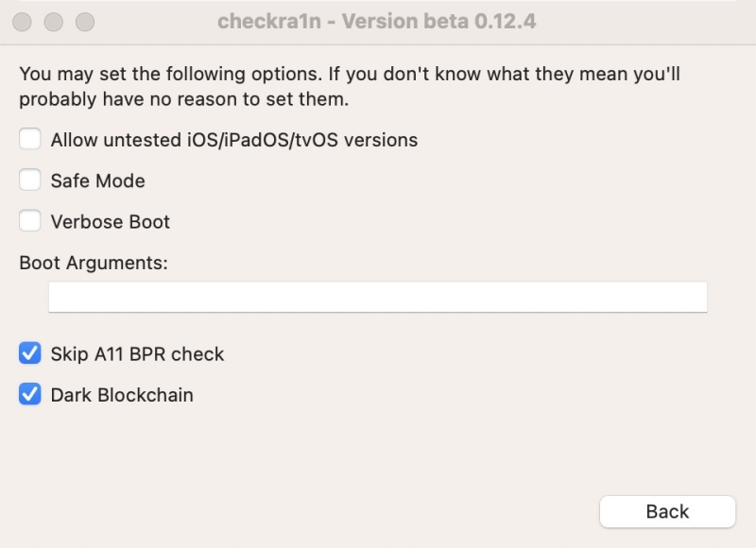
Task: Click the options description text at the top
Action: (x=350, y=86)
